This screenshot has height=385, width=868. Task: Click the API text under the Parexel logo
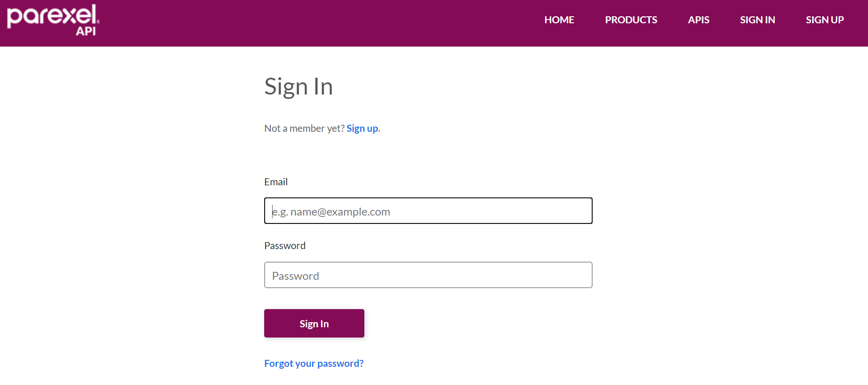[x=86, y=33]
